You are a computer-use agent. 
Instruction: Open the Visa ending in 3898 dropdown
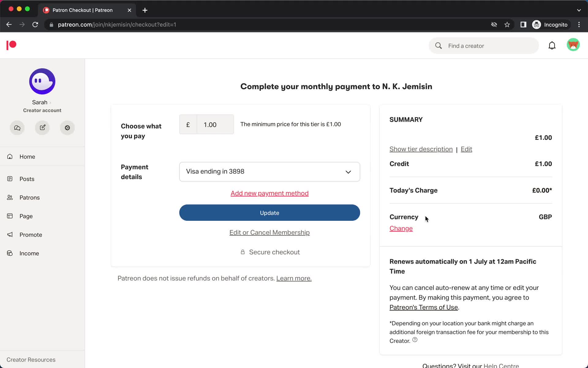[x=269, y=172]
